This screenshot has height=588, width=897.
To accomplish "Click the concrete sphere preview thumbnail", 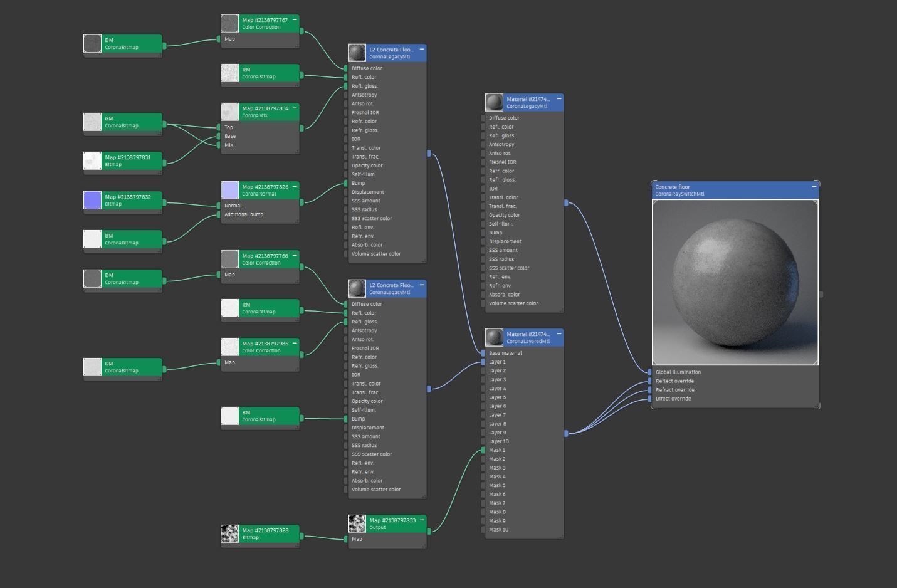I will pyautogui.click(x=735, y=282).
